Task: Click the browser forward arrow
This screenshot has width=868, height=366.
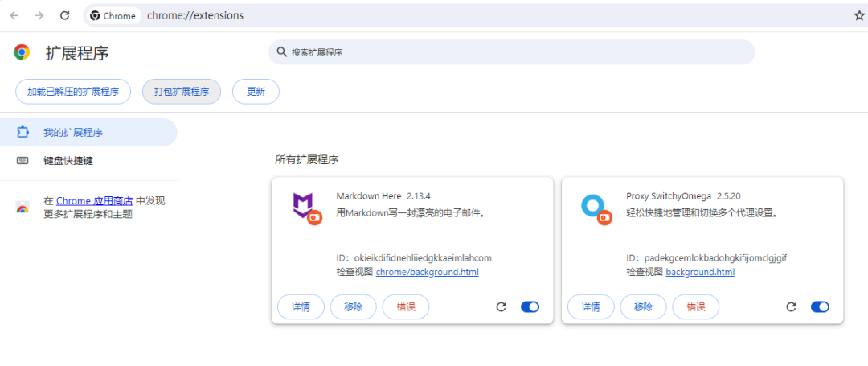Action: coord(39,15)
